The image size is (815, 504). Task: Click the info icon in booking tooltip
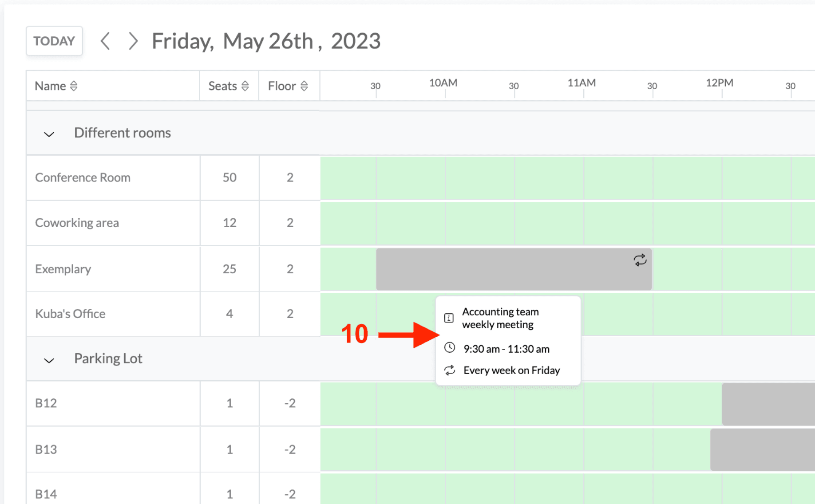tap(449, 318)
